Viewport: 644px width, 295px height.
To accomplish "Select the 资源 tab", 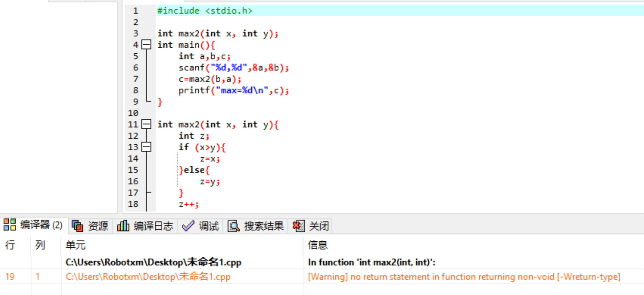I will click(x=98, y=226).
